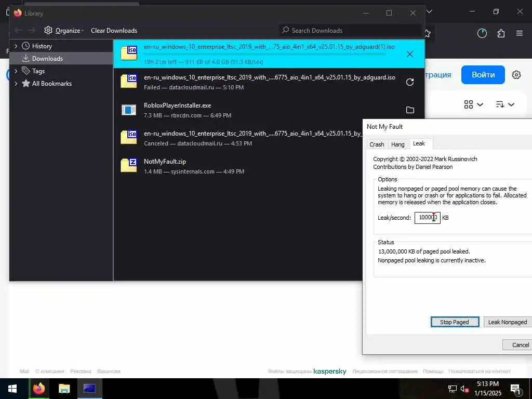The image size is (532, 399).
Task: Click the Firefox taskbar icon
Action: 38,389
